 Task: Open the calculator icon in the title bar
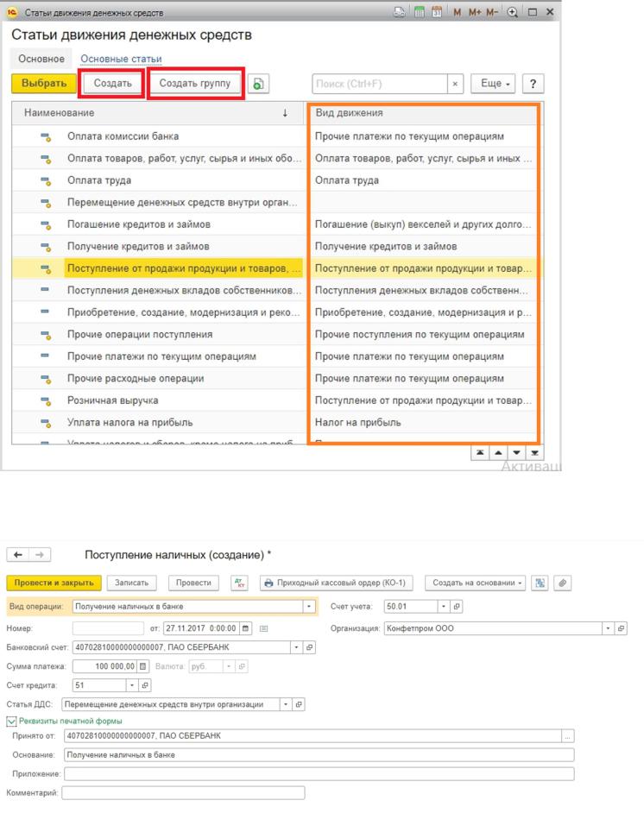coord(419,12)
